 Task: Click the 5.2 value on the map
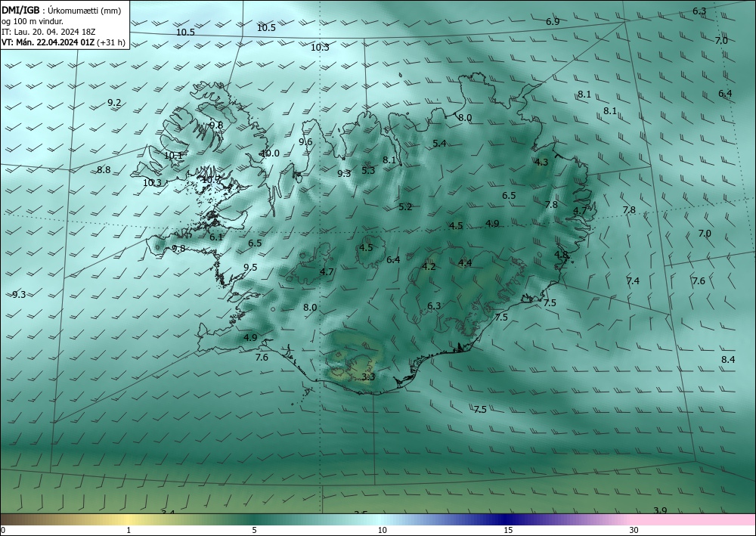(405, 207)
